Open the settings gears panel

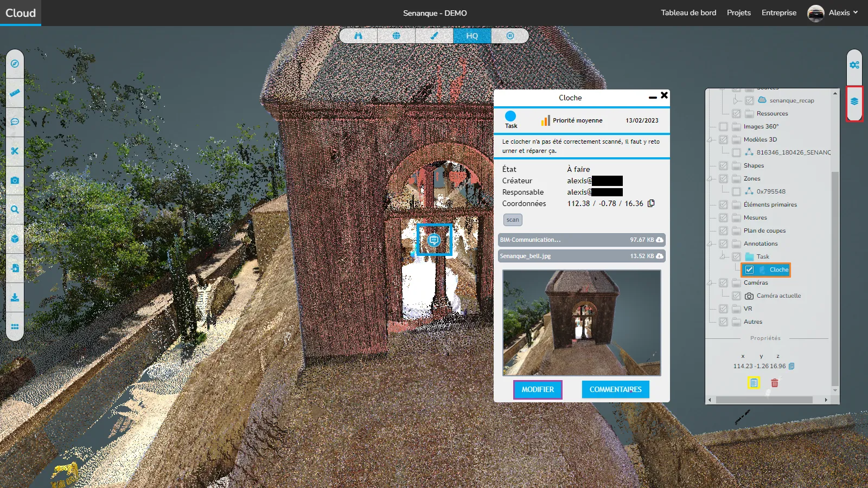pos(854,65)
